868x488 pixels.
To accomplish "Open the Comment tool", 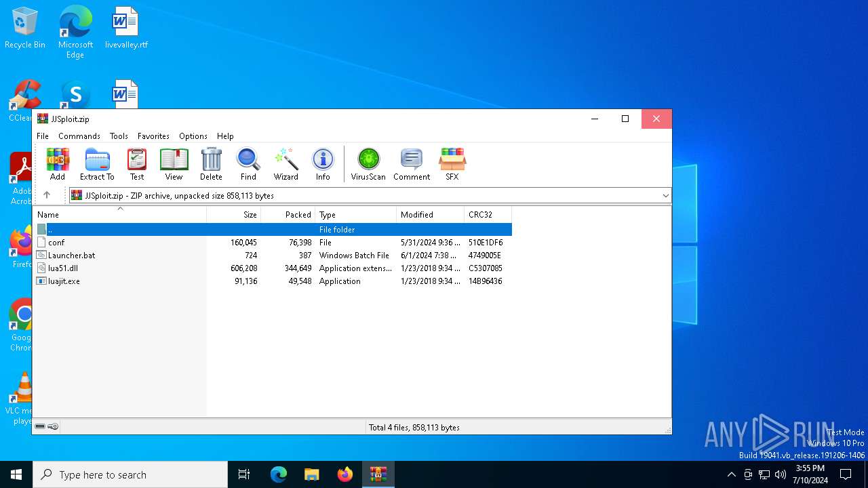I will click(x=412, y=165).
